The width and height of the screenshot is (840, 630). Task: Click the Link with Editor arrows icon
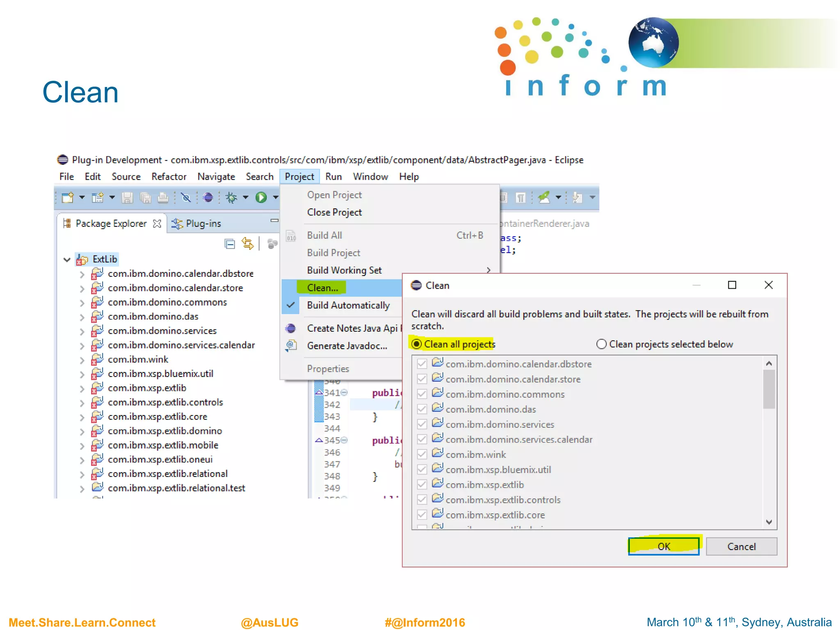point(247,244)
